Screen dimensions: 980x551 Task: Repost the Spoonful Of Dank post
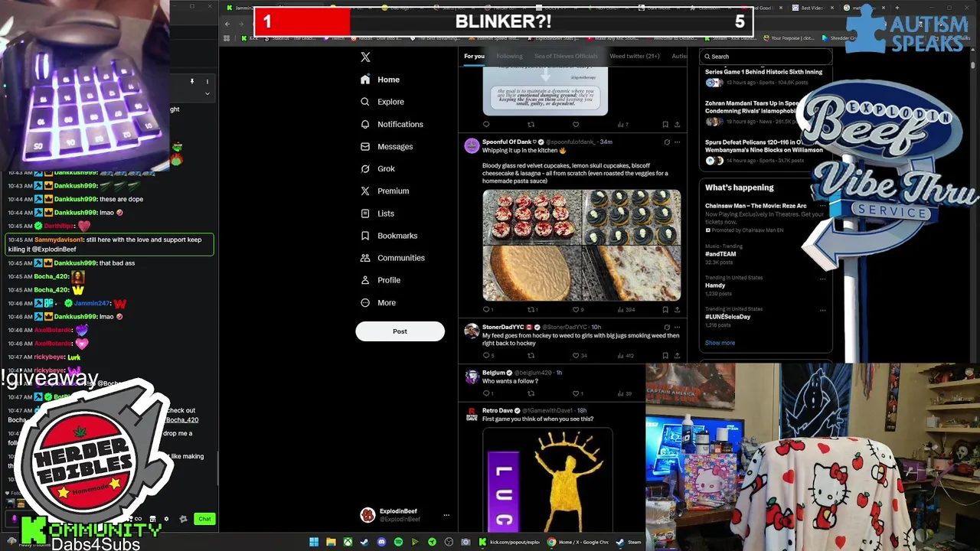click(531, 310)
